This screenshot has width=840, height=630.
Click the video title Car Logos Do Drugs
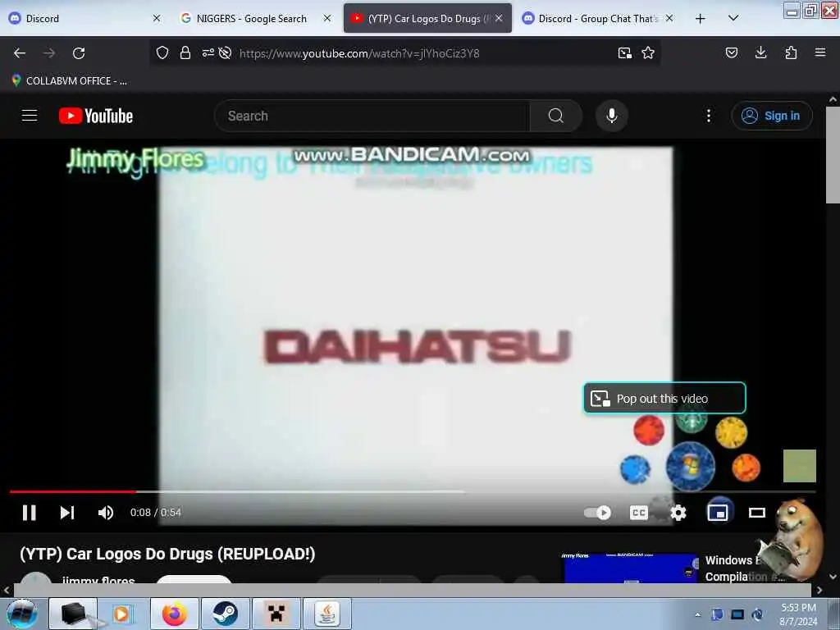(x=167, y=554)
